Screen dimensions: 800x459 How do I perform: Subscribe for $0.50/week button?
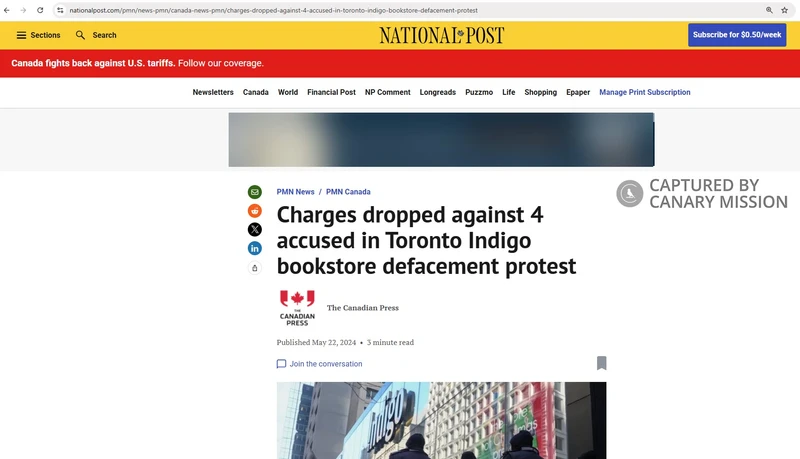(737, 35)
